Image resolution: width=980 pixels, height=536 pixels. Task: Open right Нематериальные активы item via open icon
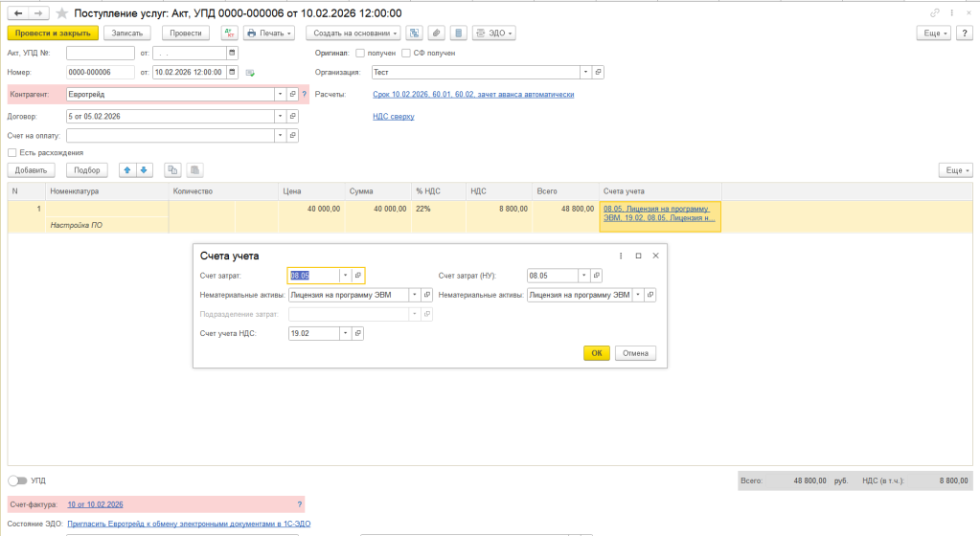650,295
